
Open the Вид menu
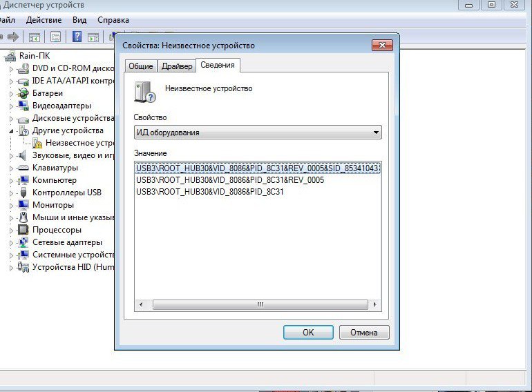click(x=79, y=20)
